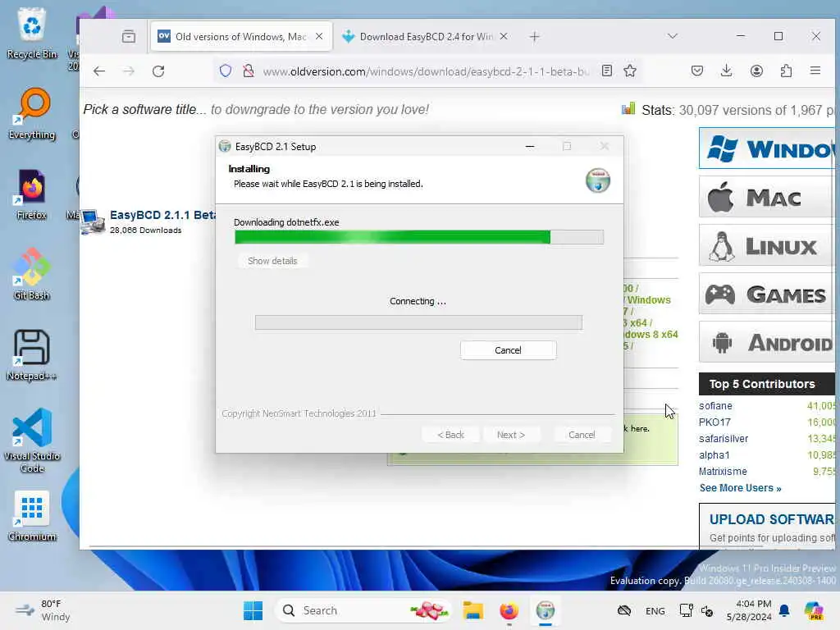The image size is (840, 630).
Task: Reload the current Firefox page
Action: click(x=158, y=71)
